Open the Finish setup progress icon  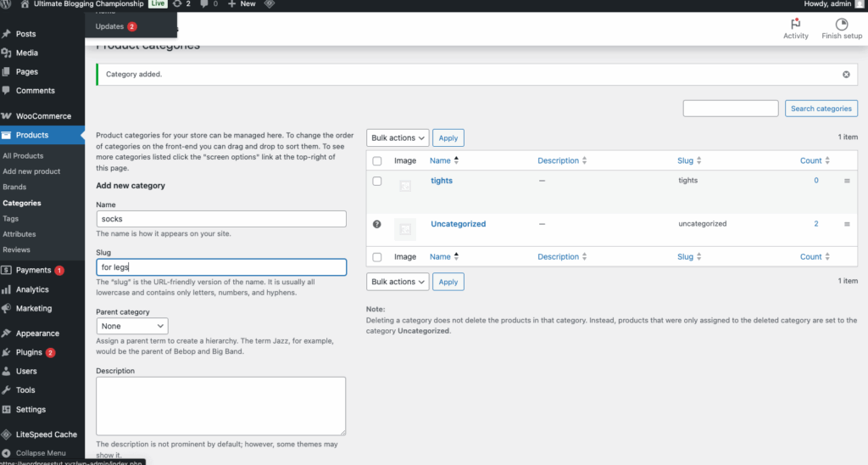pos(842,24)
